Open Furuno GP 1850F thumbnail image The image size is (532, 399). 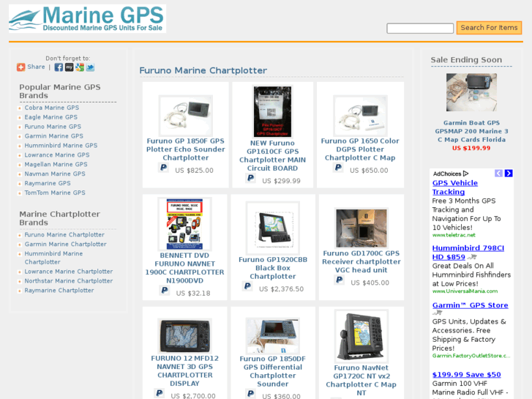point(186,116)
